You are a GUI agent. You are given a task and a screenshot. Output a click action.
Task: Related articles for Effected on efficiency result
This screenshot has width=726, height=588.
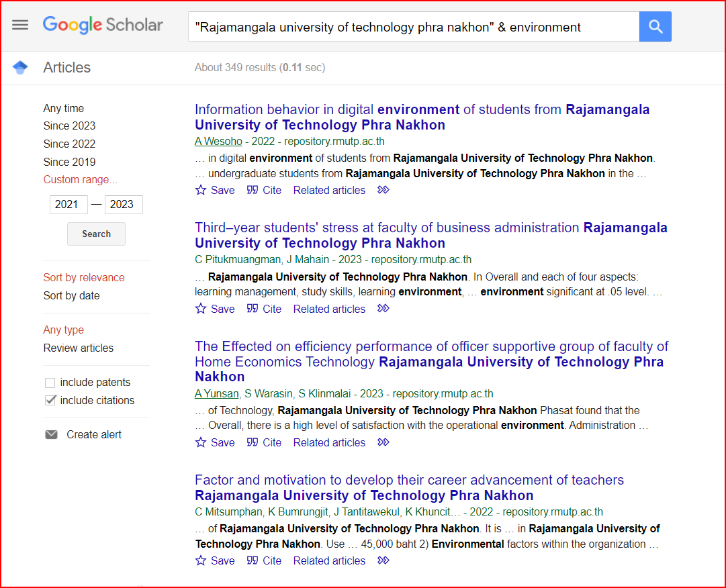click(329, 442)
